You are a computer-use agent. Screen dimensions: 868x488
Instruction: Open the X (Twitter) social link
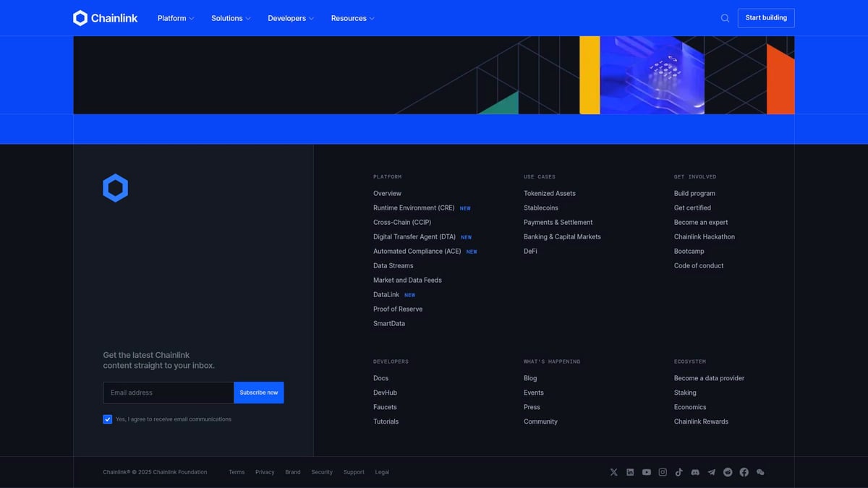(x=614, y=472)
